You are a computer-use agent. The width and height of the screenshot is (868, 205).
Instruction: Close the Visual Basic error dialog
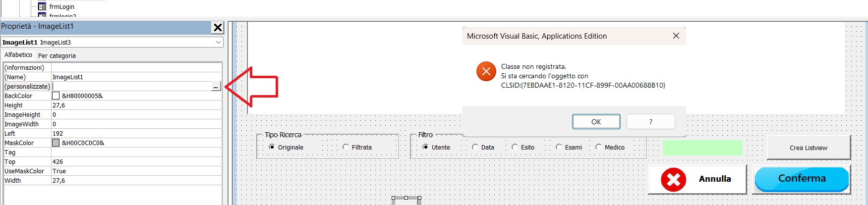(676, 36)
